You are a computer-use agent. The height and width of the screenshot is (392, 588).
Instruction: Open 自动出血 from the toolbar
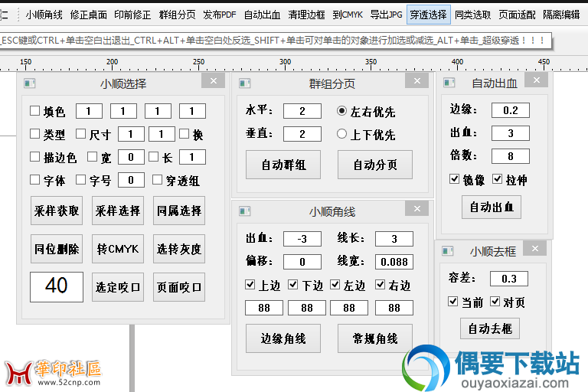(262, 15)
